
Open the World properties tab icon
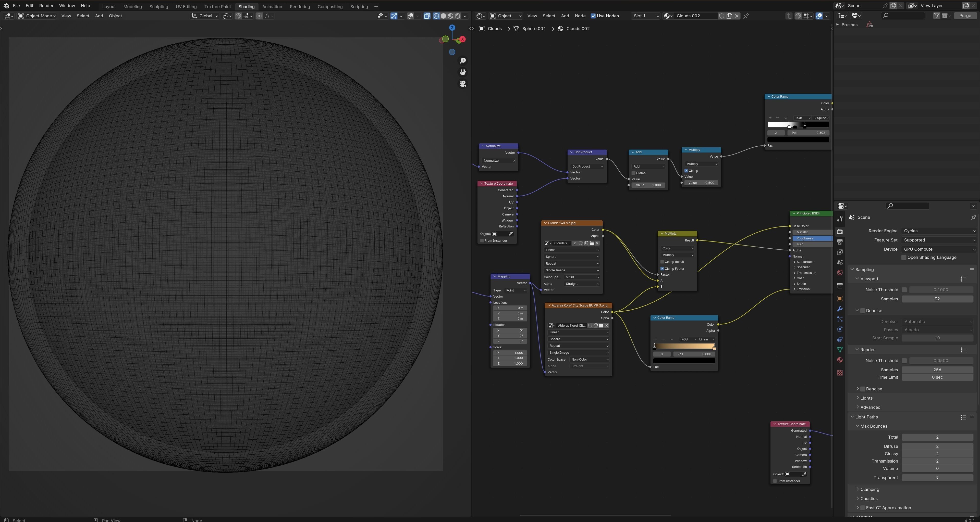pyautogui.click(x=840, y=273)
